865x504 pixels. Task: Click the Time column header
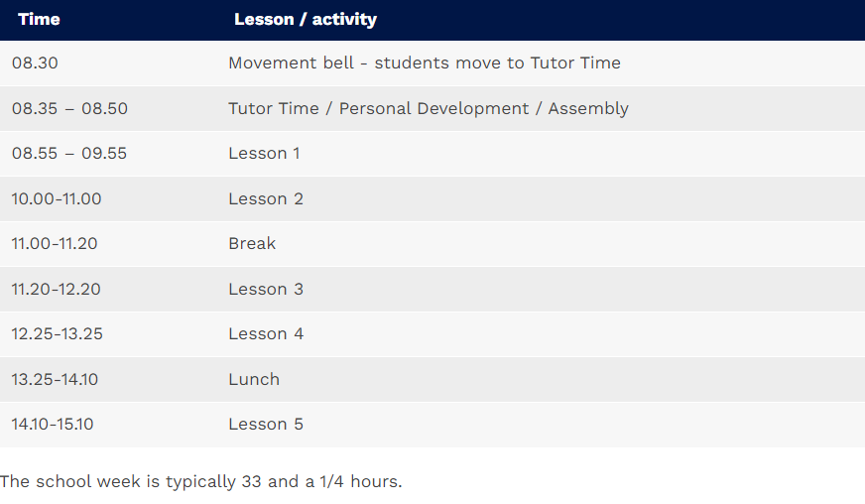[39, 19]
